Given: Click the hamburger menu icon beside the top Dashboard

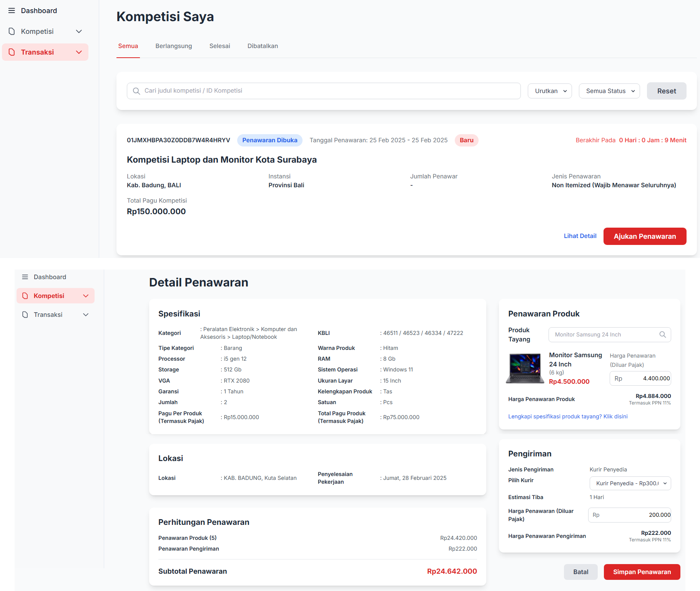Looking at the screenshot, I should point(12,11).
